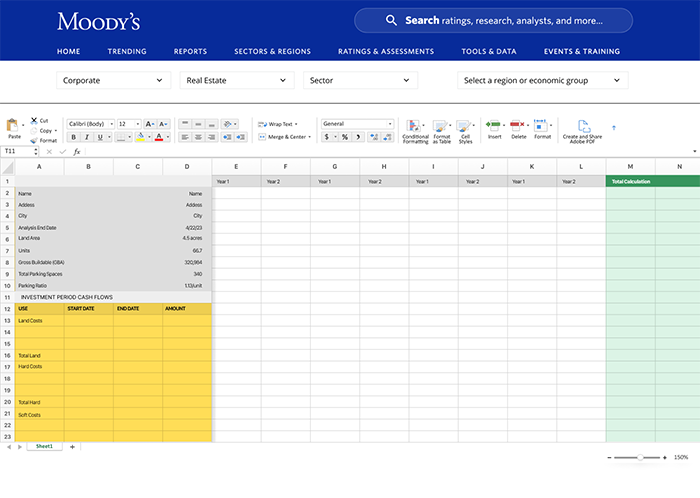700x498 pixels.
Task: Click the search ratings and research field
Action: tap(493, 20)
